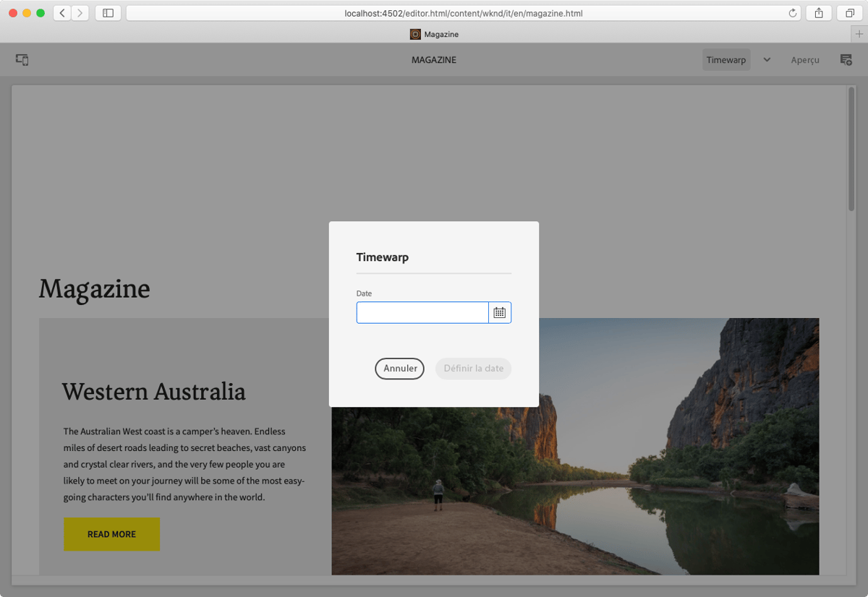Click inside the Date input field

pos(422,312)
